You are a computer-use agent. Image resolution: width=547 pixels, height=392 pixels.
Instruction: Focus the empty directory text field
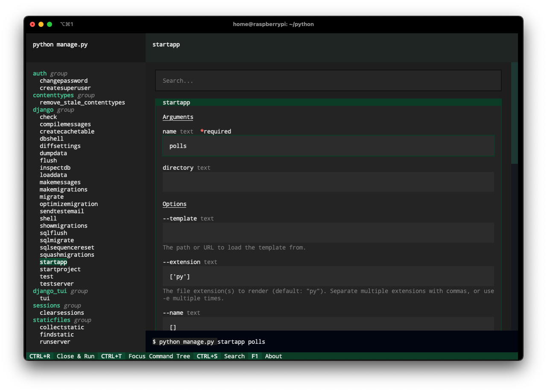tap(328, 182)
